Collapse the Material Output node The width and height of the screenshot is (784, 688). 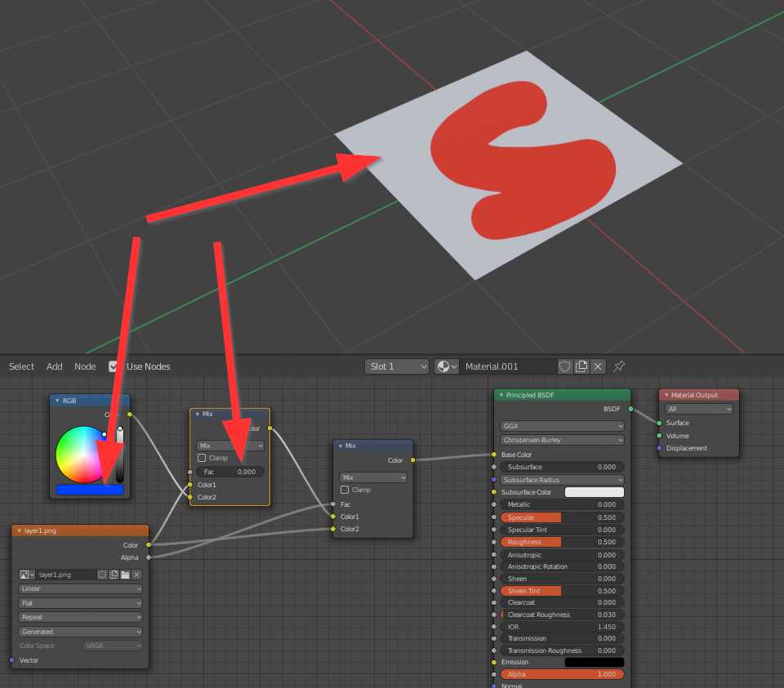coord(666,395)
